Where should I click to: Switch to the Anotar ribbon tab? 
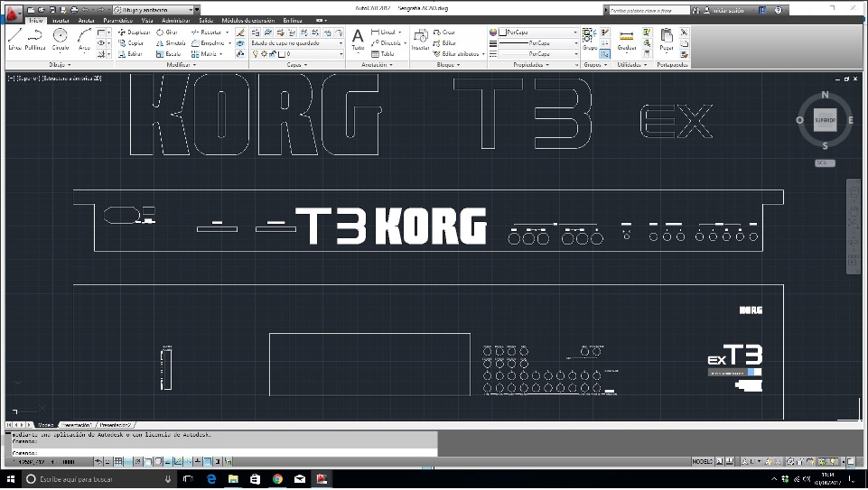click(x=87, y=21)
